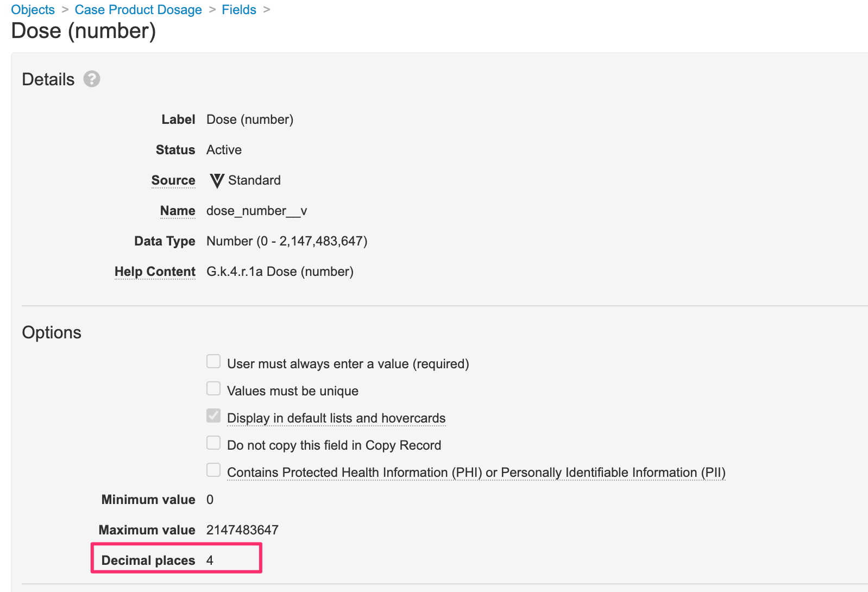Open the Objects breadcrumb link
Screen dimensions: 868x592
point(33,10)
